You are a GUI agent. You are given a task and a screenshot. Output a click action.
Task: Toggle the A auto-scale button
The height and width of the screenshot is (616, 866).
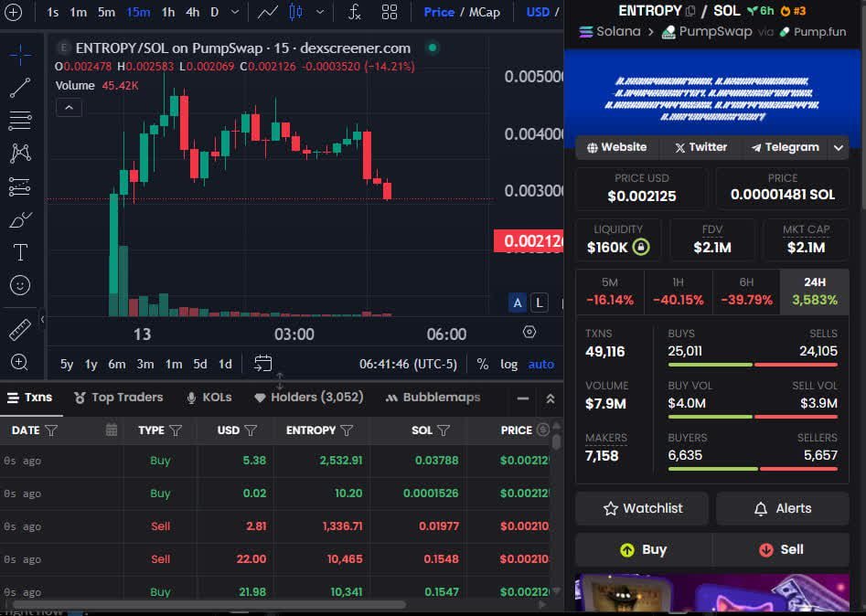(x=518, y=303)
